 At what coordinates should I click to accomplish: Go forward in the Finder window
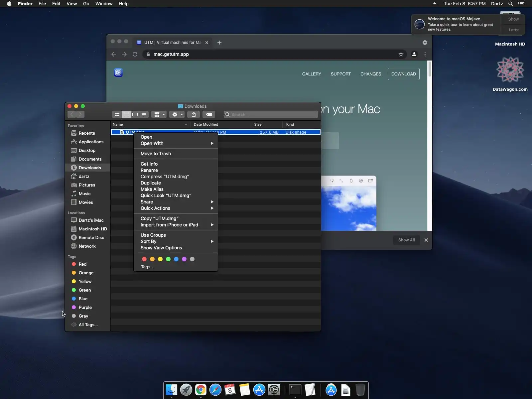click(80, 114)
